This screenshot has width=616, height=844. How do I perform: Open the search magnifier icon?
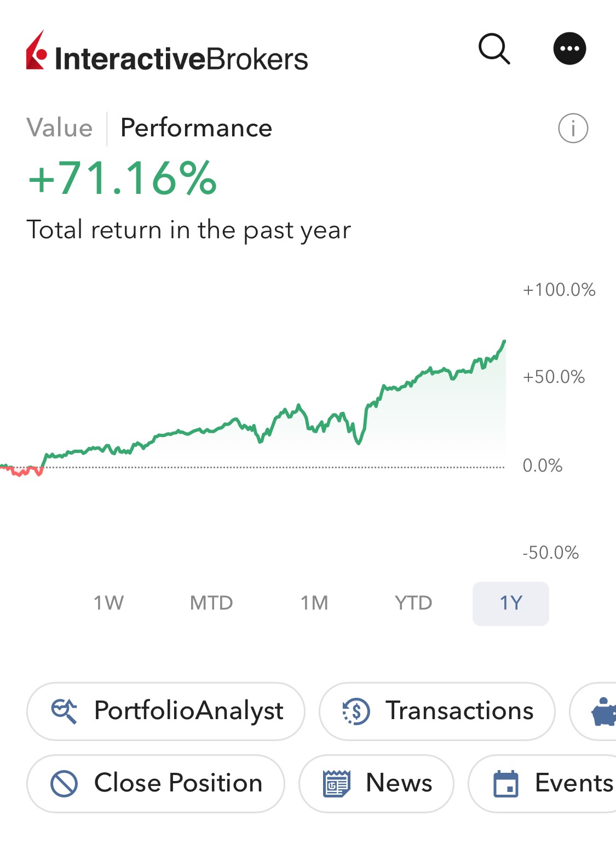point(494,49)
